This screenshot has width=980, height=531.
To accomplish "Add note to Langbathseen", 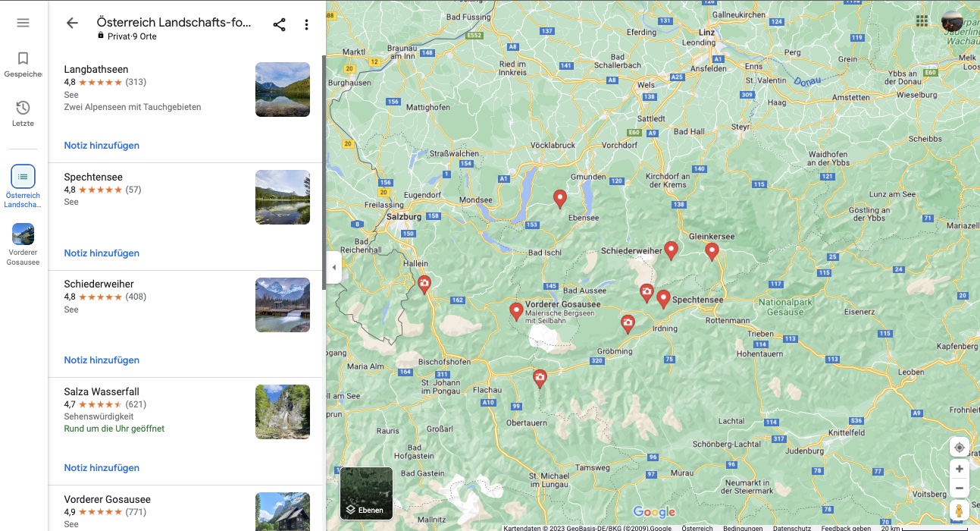I will coord(102,146).
